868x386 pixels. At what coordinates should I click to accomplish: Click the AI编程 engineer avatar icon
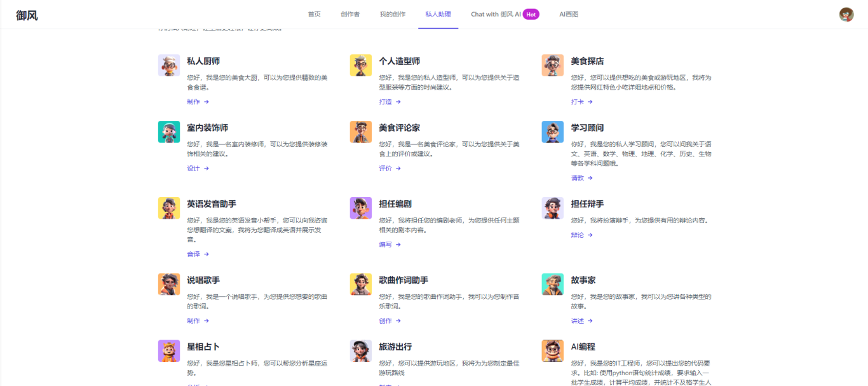553,351
